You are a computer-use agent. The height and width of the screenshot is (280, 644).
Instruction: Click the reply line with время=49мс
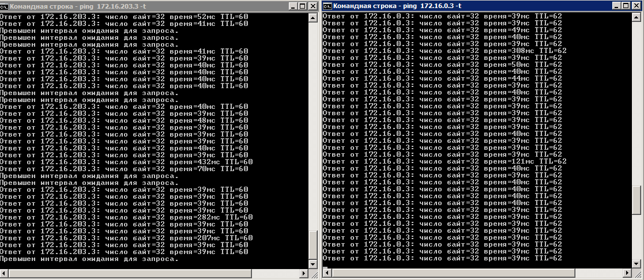point(442,30)
